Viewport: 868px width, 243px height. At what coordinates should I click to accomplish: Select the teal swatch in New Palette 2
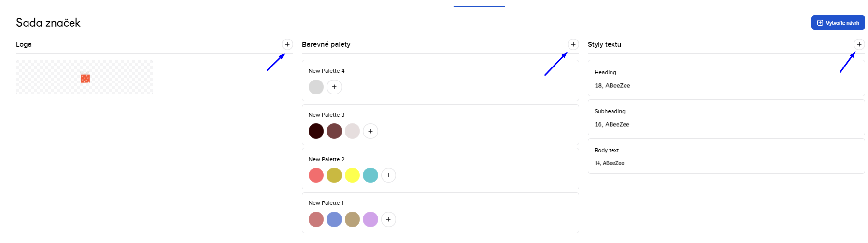coord(370,175)
